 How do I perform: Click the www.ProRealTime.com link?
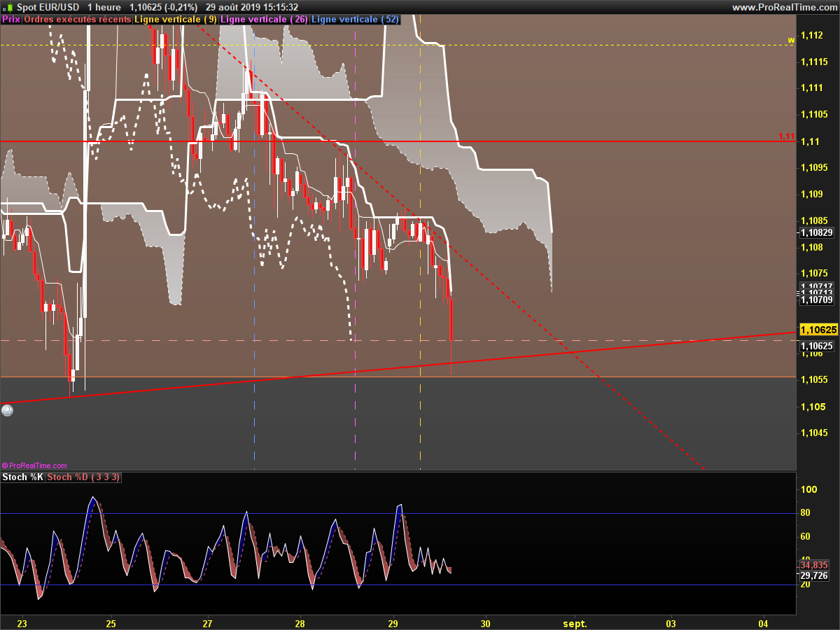pyautogui.click(x=784, y=7)
